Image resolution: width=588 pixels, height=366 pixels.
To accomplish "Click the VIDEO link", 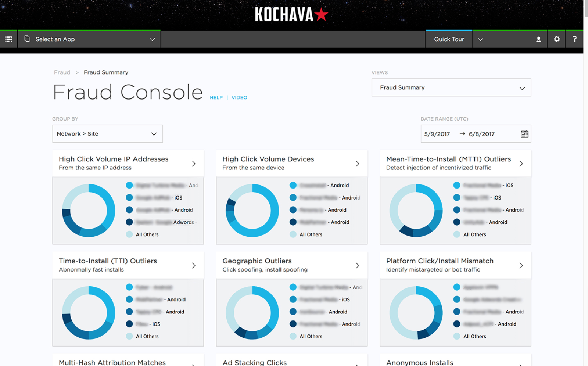I will click(239, 98).
